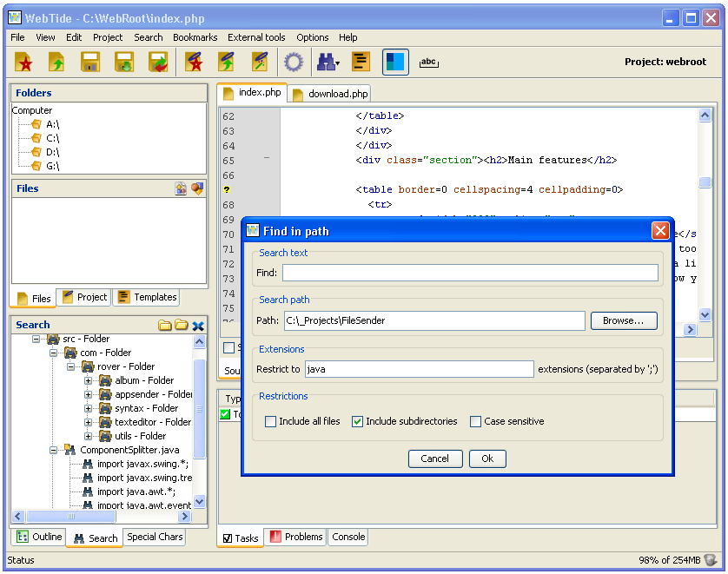The height and width of the screenshot is (574, 728).
Task: Click the new project icon with star and ring
Action: point(194,62)
